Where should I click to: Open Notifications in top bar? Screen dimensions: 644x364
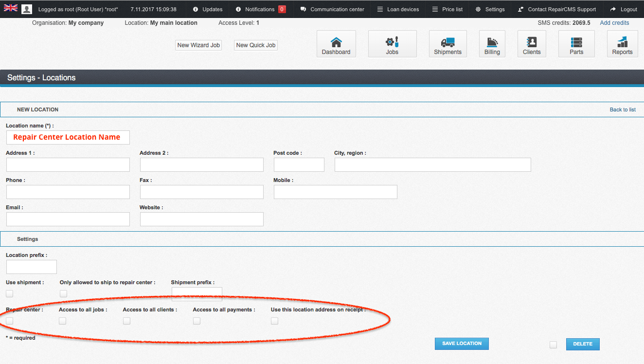255,9
